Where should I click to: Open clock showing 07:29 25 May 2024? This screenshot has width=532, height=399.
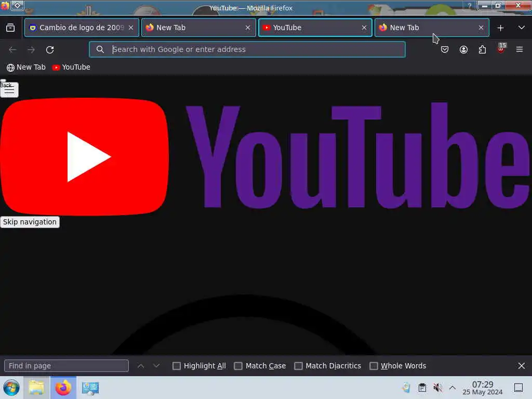[483, 388]
